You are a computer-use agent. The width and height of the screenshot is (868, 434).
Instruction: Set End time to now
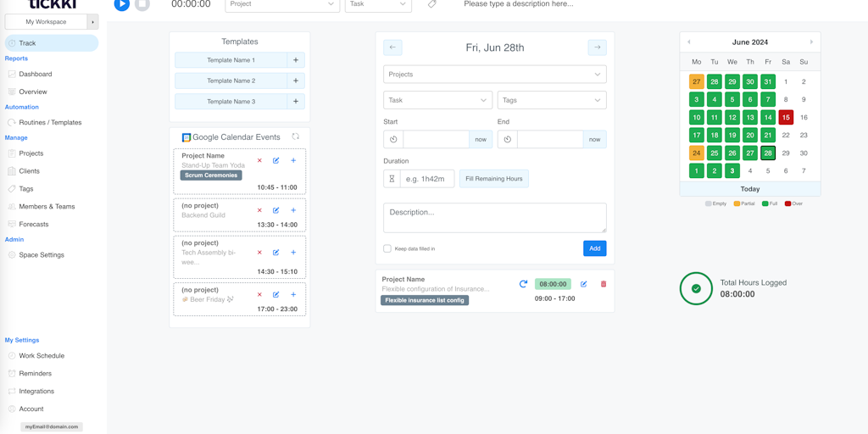[x=594, y=140]
